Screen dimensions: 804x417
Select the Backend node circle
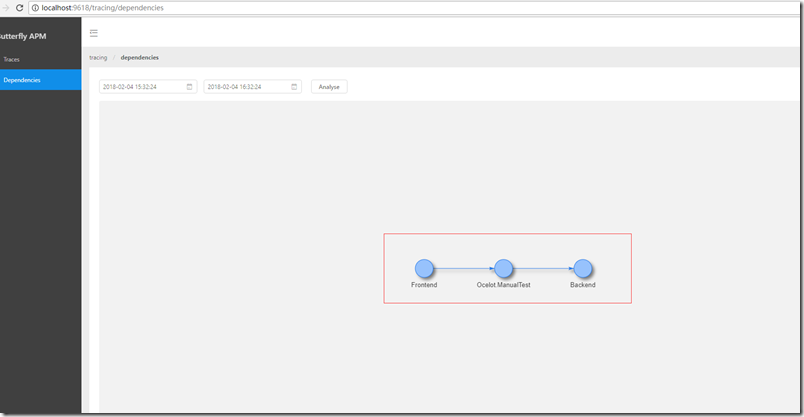[x=583, y=268]
